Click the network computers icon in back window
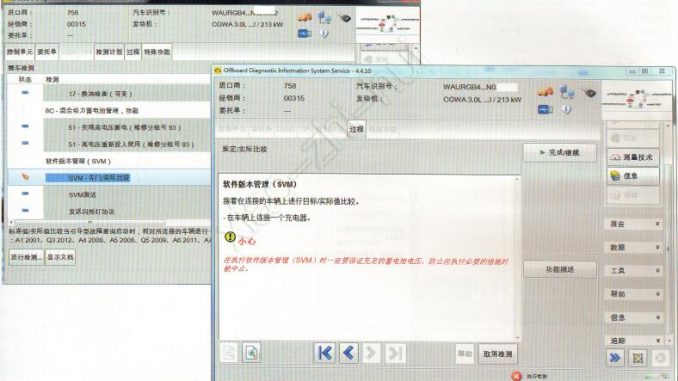 [324, 18]
